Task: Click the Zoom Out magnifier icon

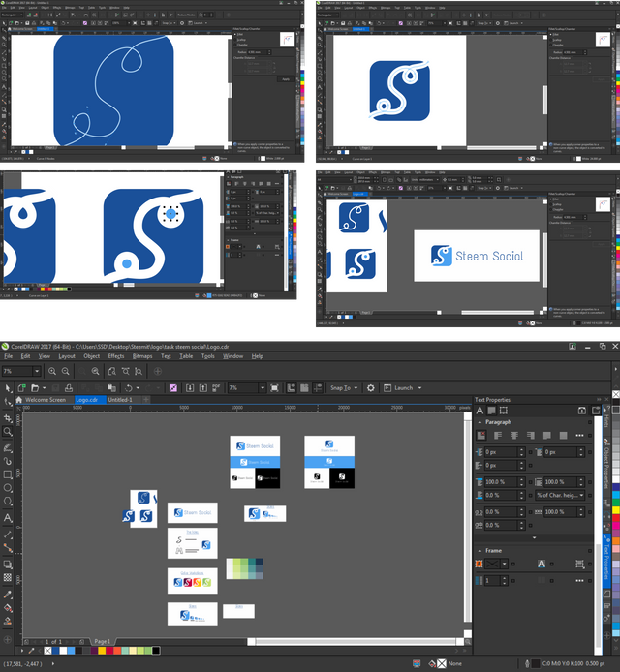Action: [x=66, y=371]
